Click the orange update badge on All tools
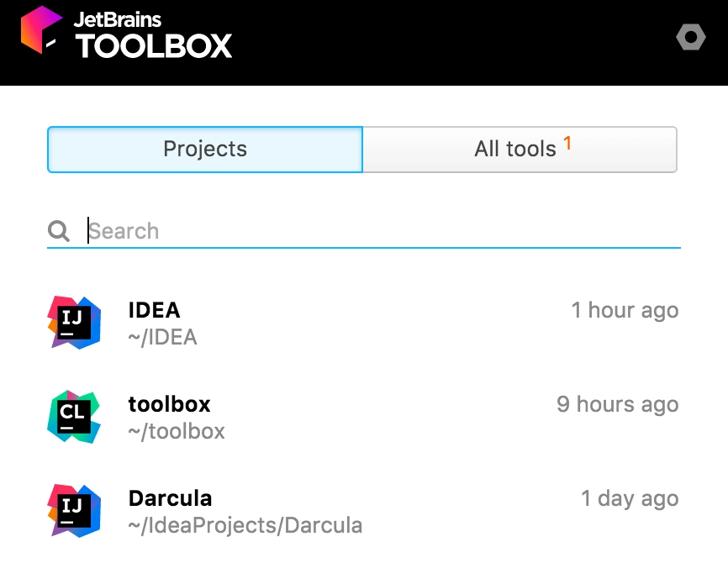This screenshot has height=563, width=728. tap(567, 143)
